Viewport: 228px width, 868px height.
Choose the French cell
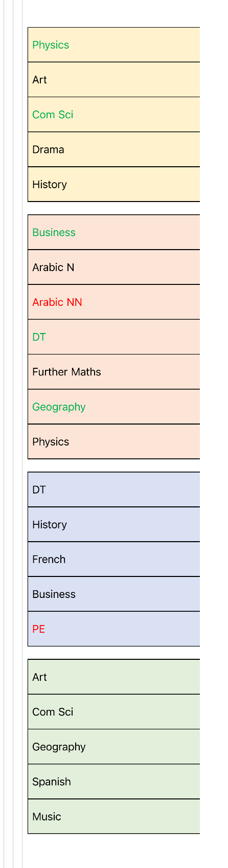click(113, 559)
